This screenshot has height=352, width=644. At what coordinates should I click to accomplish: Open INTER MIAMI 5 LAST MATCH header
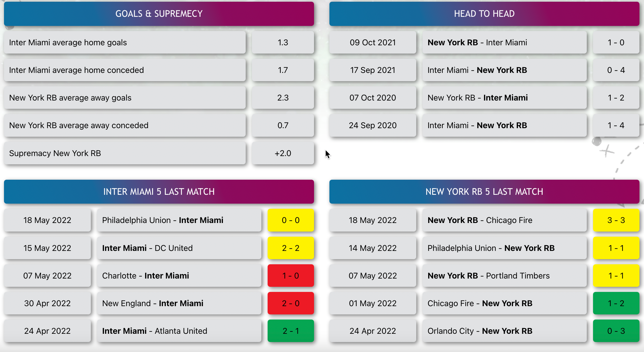coord(159,192)
